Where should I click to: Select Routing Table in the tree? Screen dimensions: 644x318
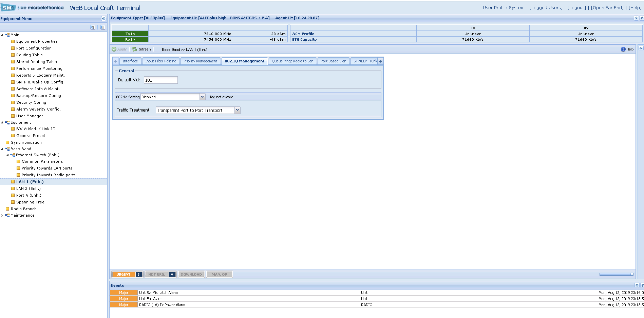[30, 55]
